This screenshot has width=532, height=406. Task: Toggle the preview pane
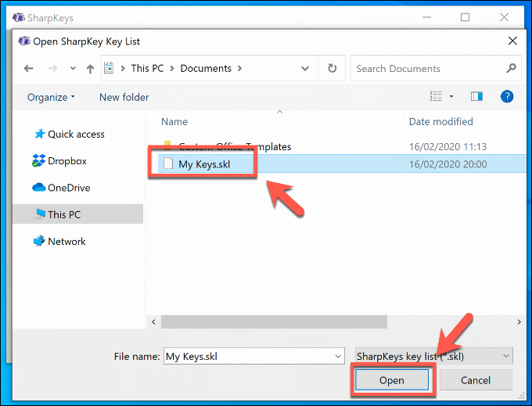click(x=476, y=96)
